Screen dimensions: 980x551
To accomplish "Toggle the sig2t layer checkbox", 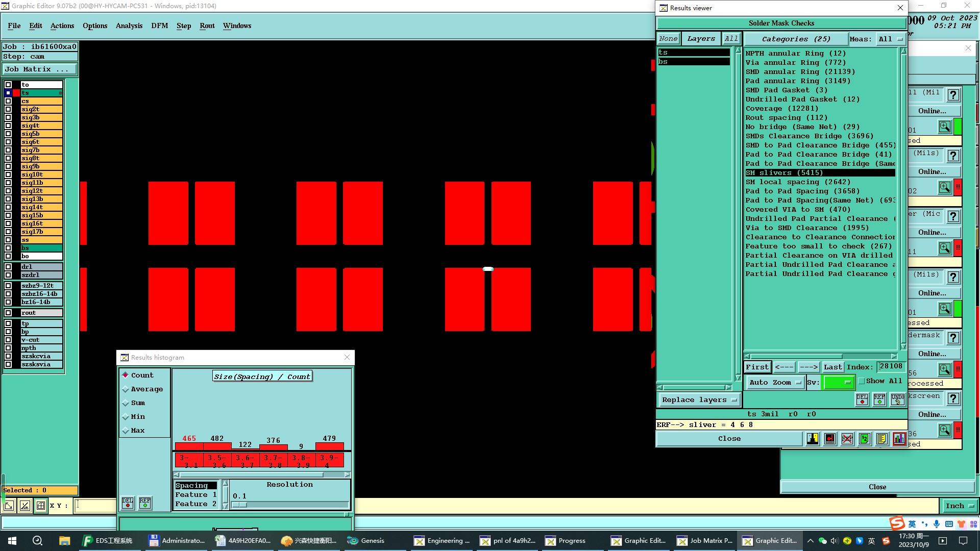I will (x=8, y=109).
